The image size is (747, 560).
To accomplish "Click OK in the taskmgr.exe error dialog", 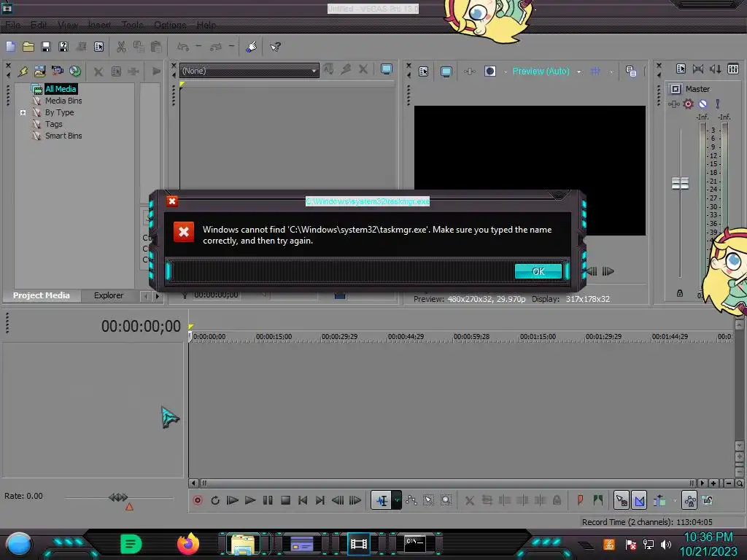I will 538,271.
